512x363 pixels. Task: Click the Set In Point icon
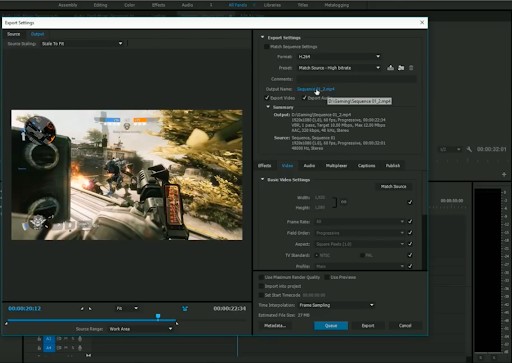[x=82, y=308]
